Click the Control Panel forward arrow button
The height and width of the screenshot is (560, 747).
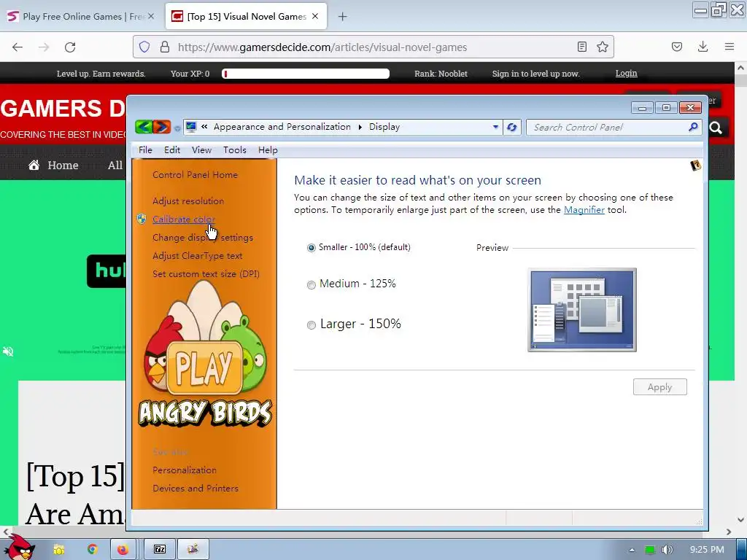click(162, 127)
